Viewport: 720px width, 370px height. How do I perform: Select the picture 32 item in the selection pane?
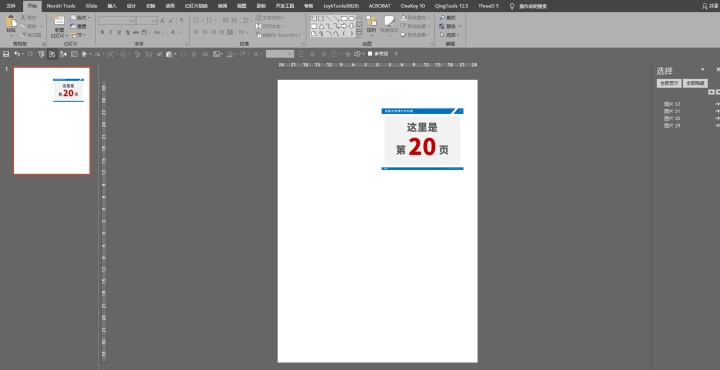pyautogui.click(x=672, y=104)
